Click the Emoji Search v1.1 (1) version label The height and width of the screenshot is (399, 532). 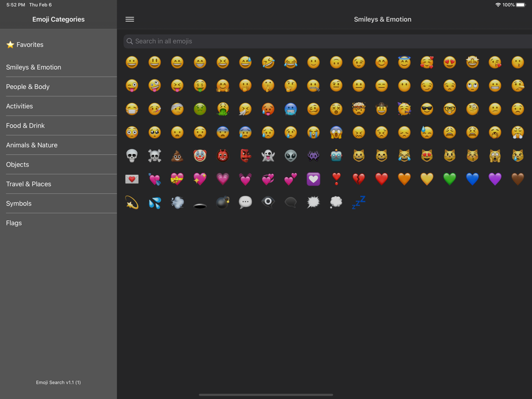pos(59,383)
